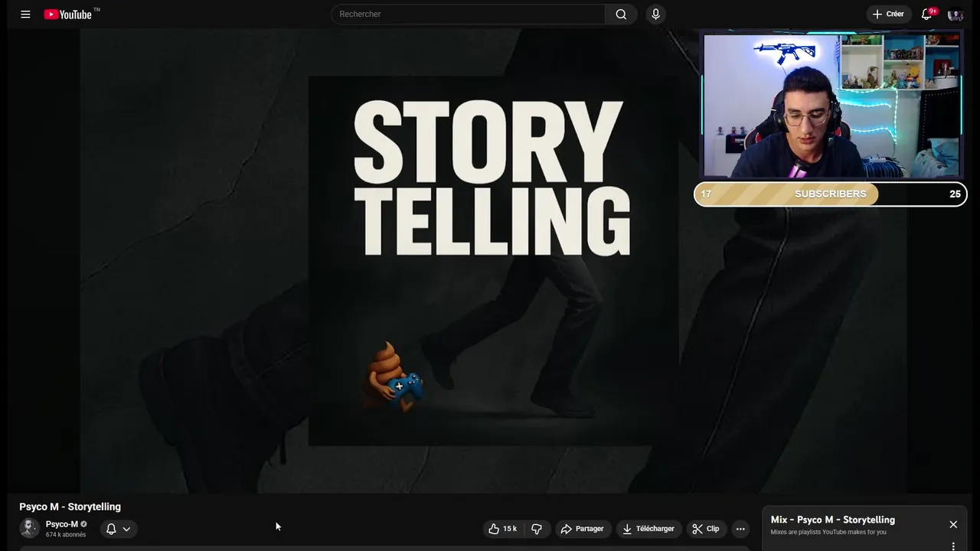Open the Psyco-M channel name link
This screenshot has height=551, width=980.
[x=62, y=524]
